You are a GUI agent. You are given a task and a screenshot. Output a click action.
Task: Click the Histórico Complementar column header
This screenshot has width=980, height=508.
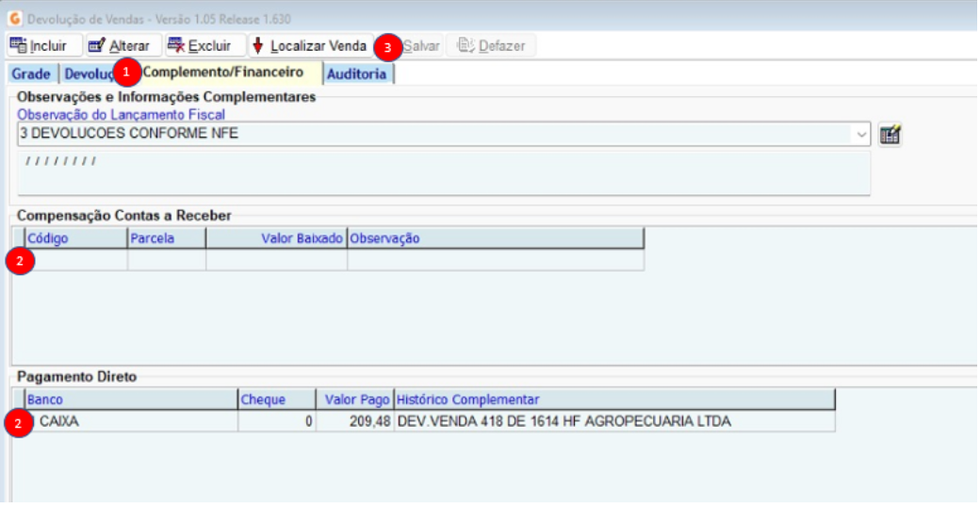coord(614,400)
